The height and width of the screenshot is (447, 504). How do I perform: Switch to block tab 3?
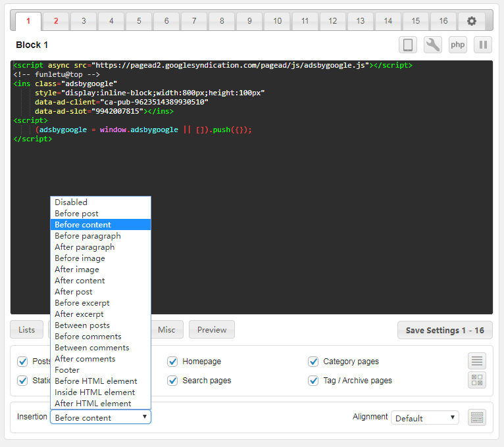pyautogui.click(x=84, y=21)
